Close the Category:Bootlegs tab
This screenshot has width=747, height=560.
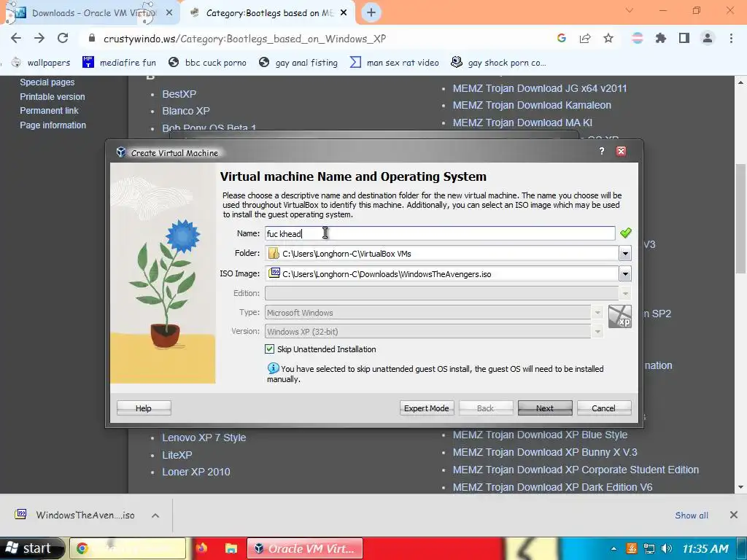(x=344, y=13)
